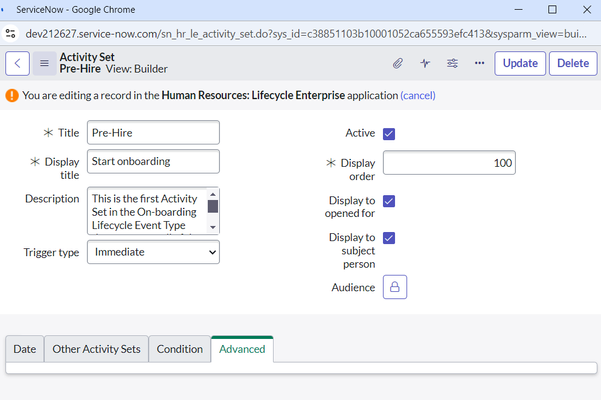
Task: Click the Update button
Action: [x=520, y=63]
